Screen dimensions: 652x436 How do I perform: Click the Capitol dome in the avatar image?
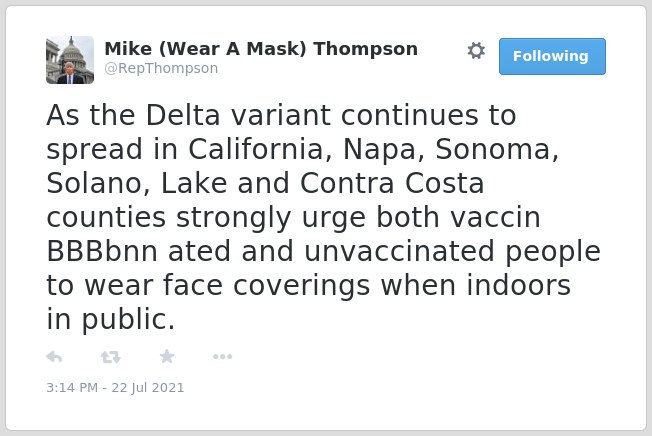[x=72, y=51]
